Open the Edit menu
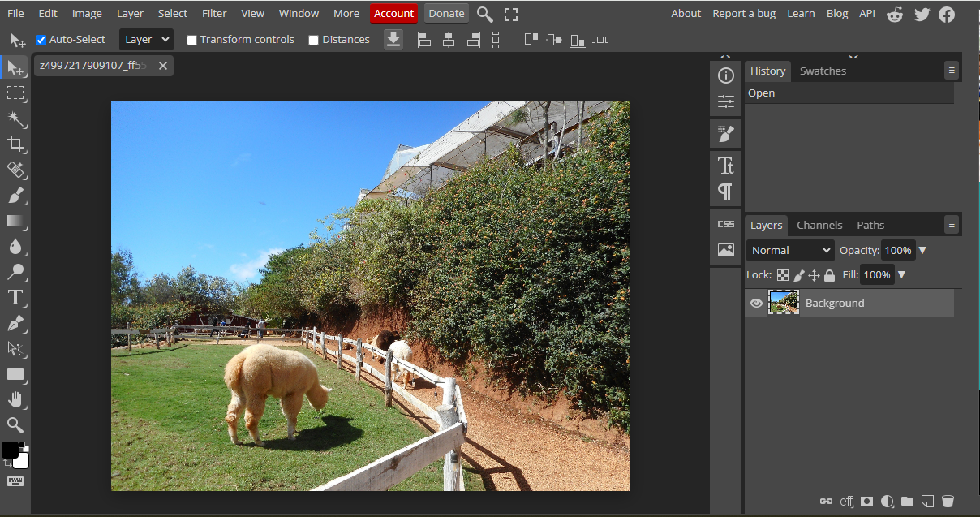The image size is (980, 517). pos(48,13)
